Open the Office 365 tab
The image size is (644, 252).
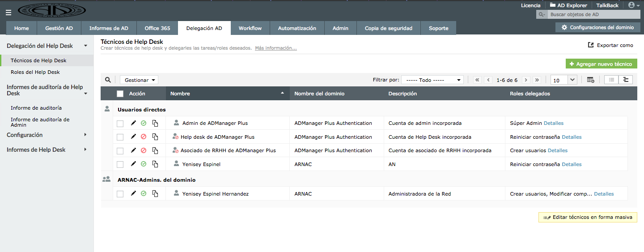tap(157, 28)
